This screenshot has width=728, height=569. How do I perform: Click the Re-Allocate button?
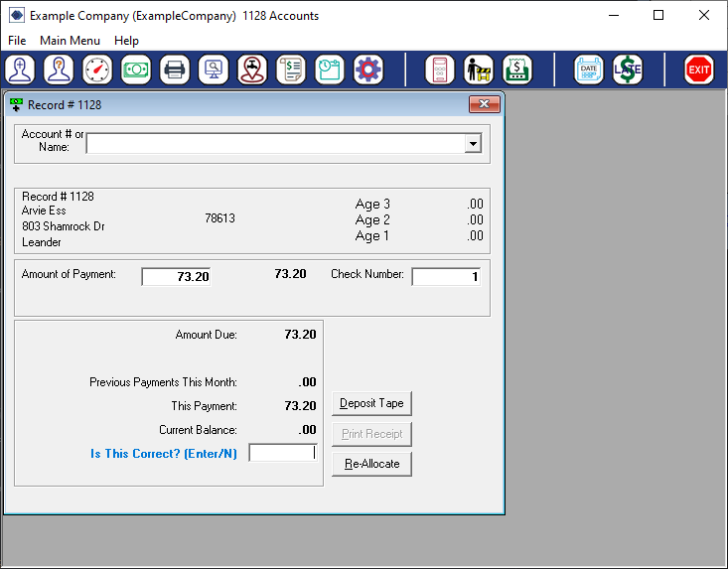pos(371,464)
